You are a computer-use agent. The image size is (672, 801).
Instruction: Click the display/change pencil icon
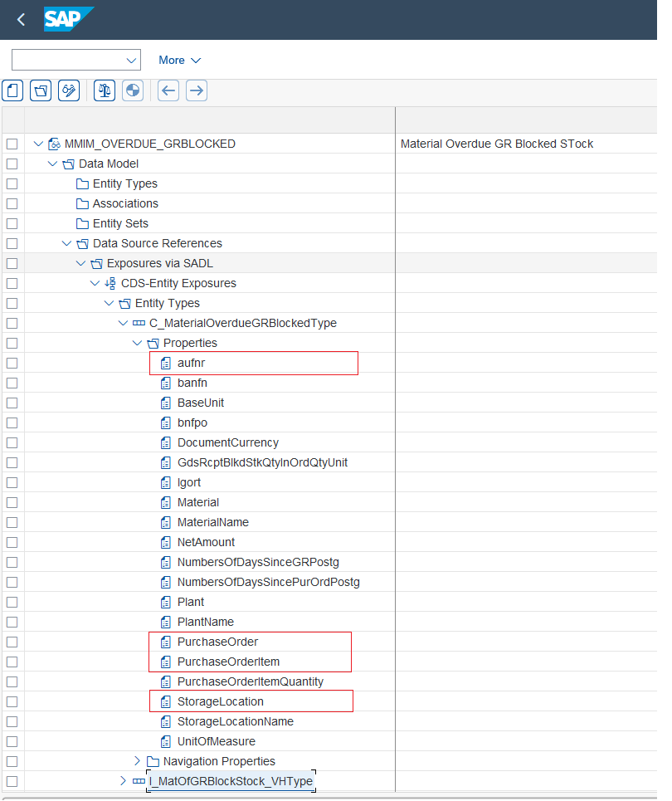click(69, 91)
